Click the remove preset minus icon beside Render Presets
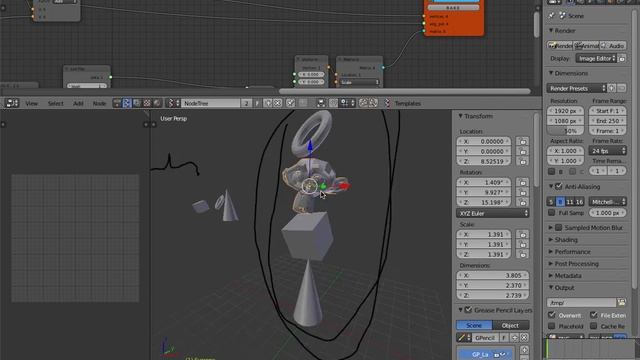This screenshot has width=640, height=360. 621,88
